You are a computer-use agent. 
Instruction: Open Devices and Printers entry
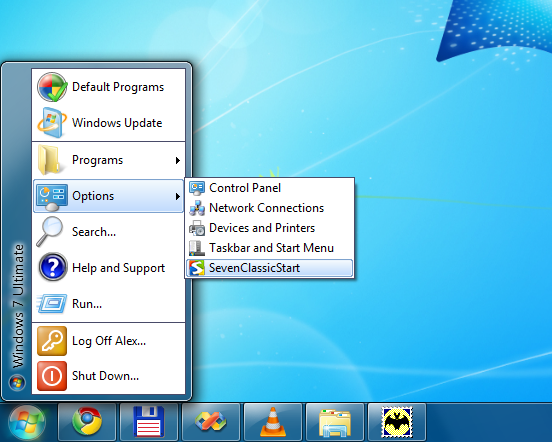click(269, 228)
